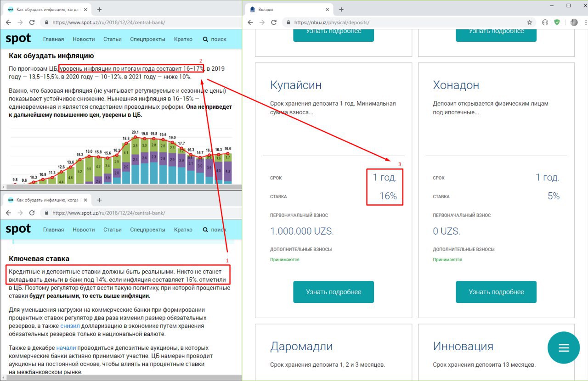Close the Вклады tab
Viewport: 588px width, 381px height.
tap(328, 9)
